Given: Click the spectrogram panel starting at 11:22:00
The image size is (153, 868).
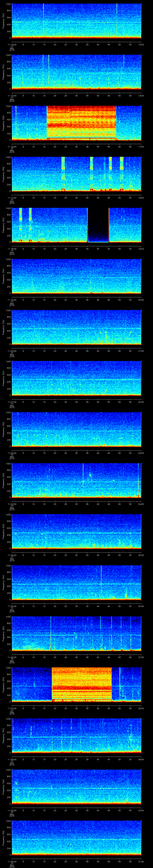Looking at the screenshot, I should (x=76, y=429).
